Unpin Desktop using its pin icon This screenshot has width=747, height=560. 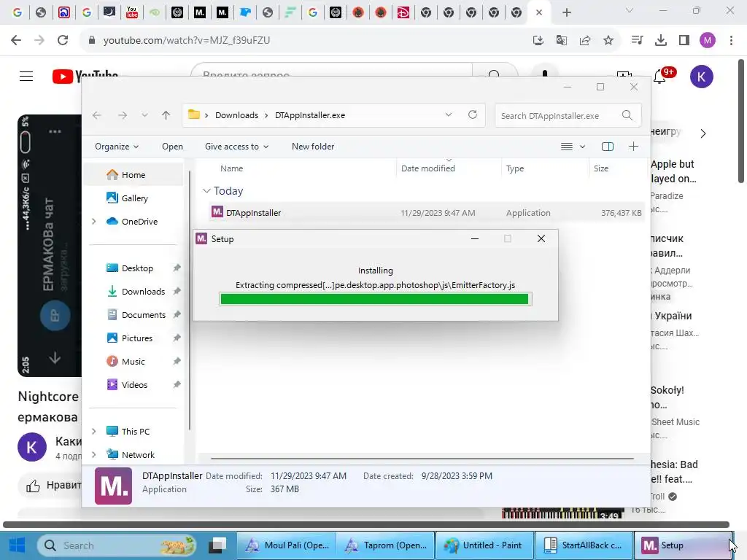pyautogui.click(x=177, y=268)
